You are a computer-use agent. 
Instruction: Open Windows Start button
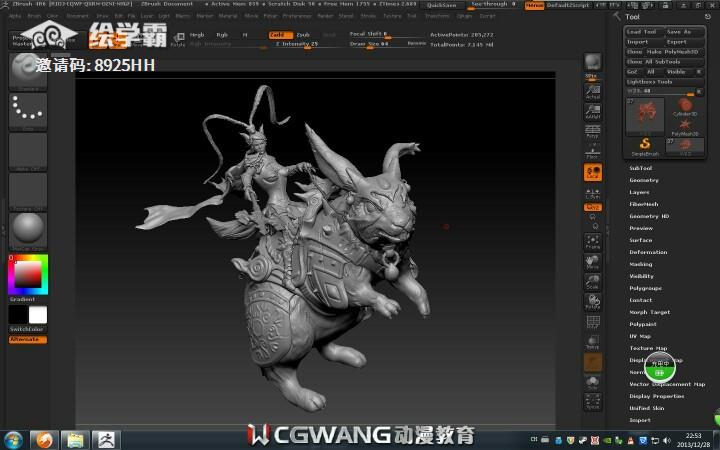(x=13, y=440)
